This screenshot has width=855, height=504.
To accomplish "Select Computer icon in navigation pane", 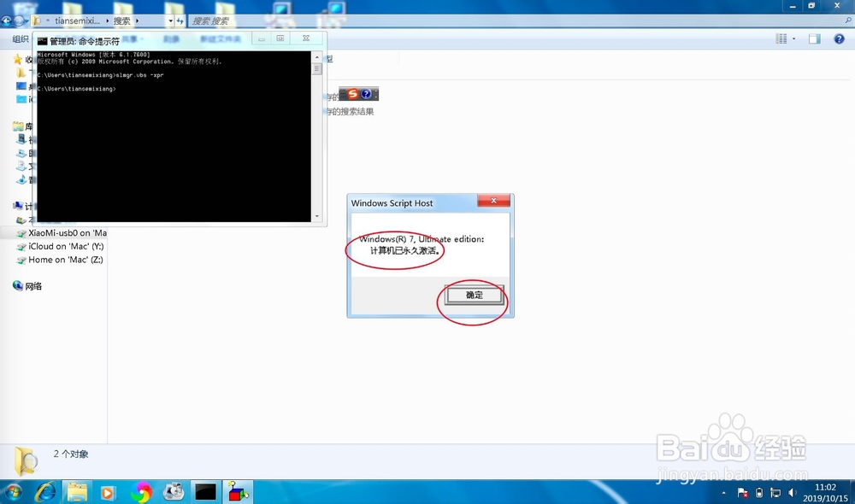I will [18, 206].
